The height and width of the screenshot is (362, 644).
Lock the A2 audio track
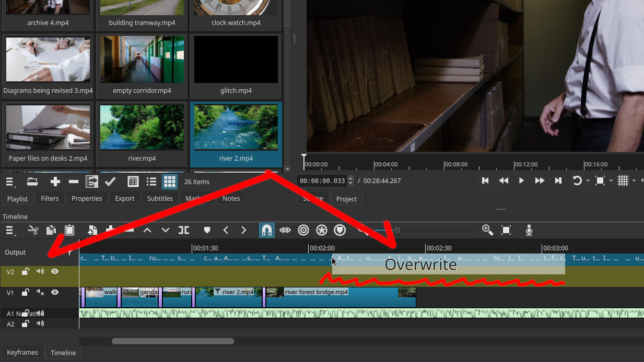25,324
